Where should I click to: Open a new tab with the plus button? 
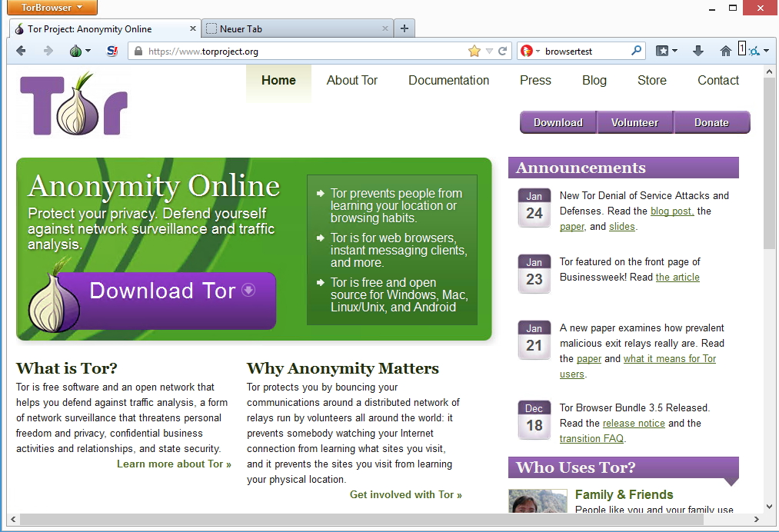click(x=404, y=28)
